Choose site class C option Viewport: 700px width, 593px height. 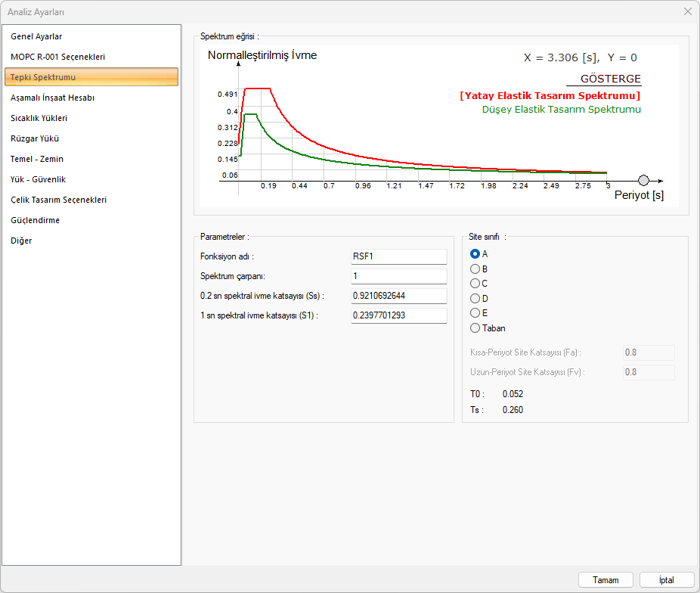pyautogui.click(x=475, y=284)
